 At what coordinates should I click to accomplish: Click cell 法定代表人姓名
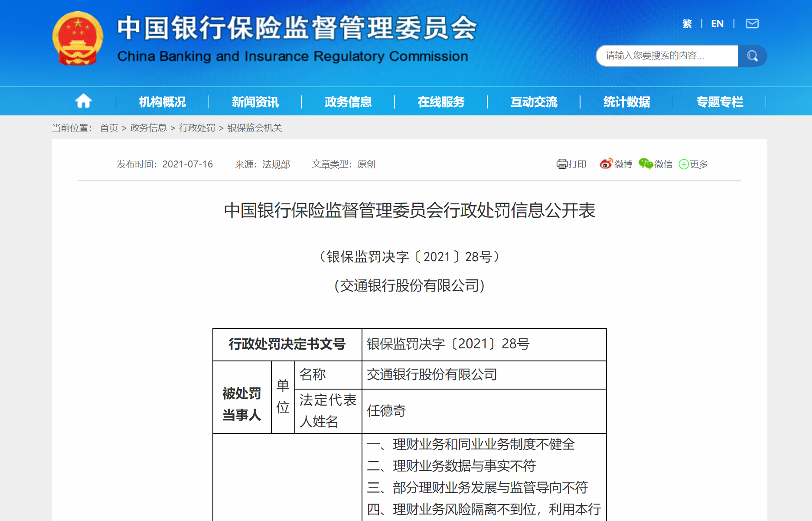328,410
